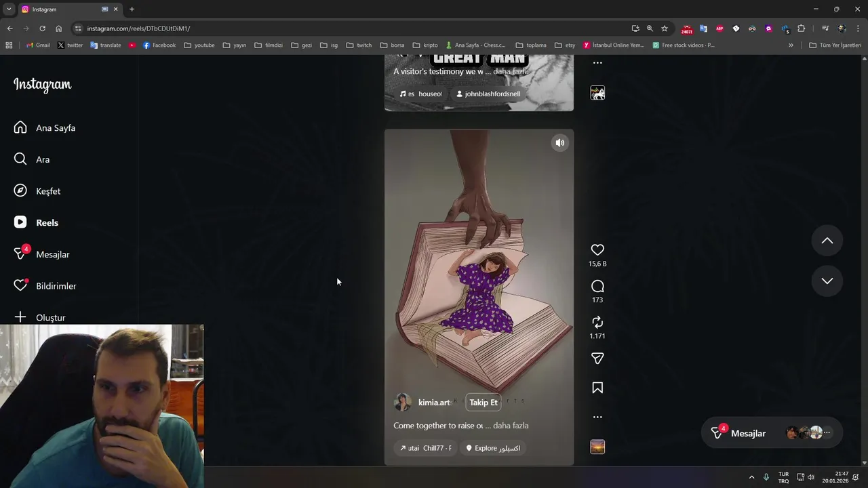Viewport: 868px width, 488px height.
Task: Open upper reel's audio thumbnail
Action: click(597, 93)
